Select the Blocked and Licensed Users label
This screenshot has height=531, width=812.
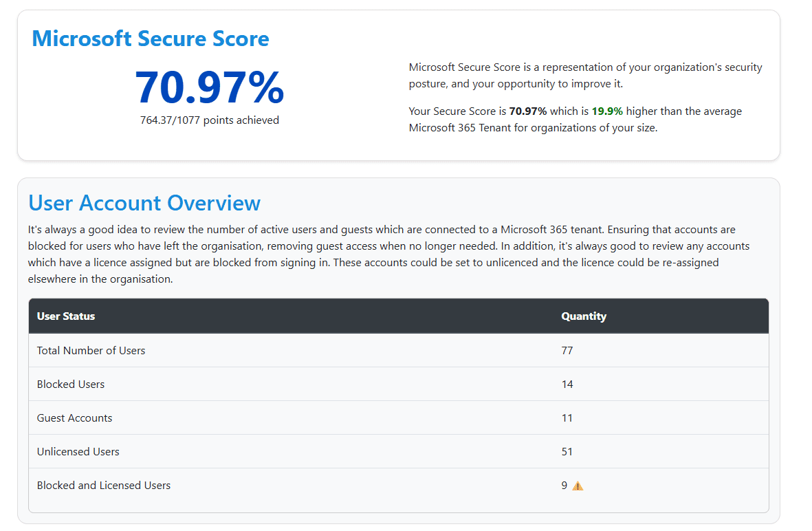tap(104, 486)
